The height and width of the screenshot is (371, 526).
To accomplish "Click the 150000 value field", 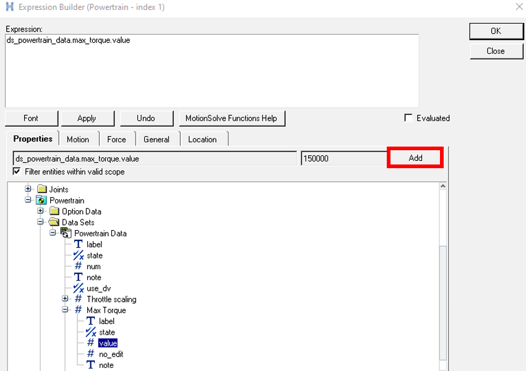I will (x=344, y=158).
